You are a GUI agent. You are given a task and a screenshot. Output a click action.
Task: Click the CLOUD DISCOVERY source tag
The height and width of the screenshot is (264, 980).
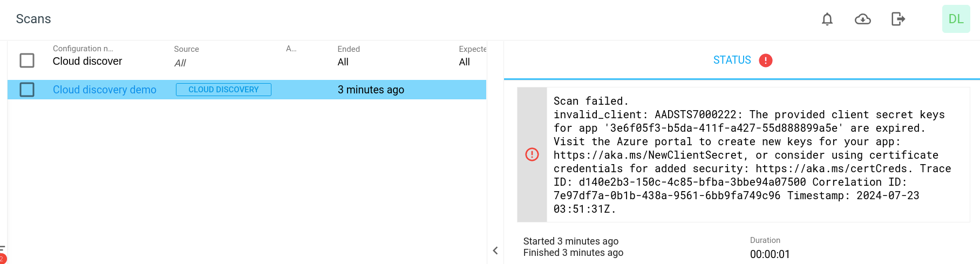coord(223,90)
